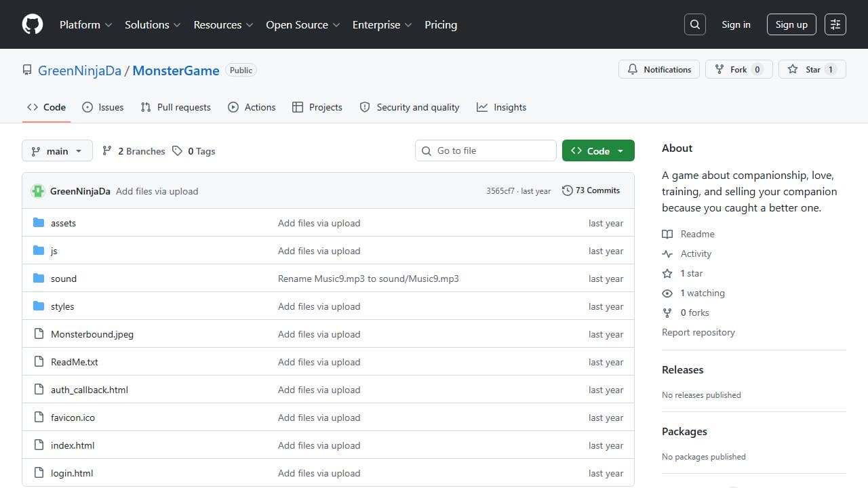Open the Monsterbound.jpeg file name
Image resolution: width=868 pixels, height=488 pixels.
tap(92, 334)
